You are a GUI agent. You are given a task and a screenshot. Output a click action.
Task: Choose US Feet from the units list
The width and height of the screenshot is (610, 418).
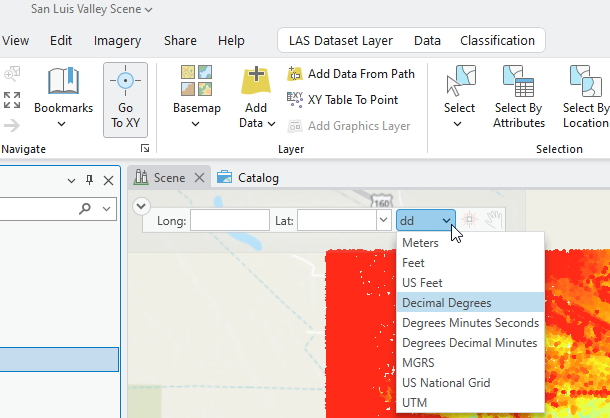pyautogui.click(x=470, y=283)
